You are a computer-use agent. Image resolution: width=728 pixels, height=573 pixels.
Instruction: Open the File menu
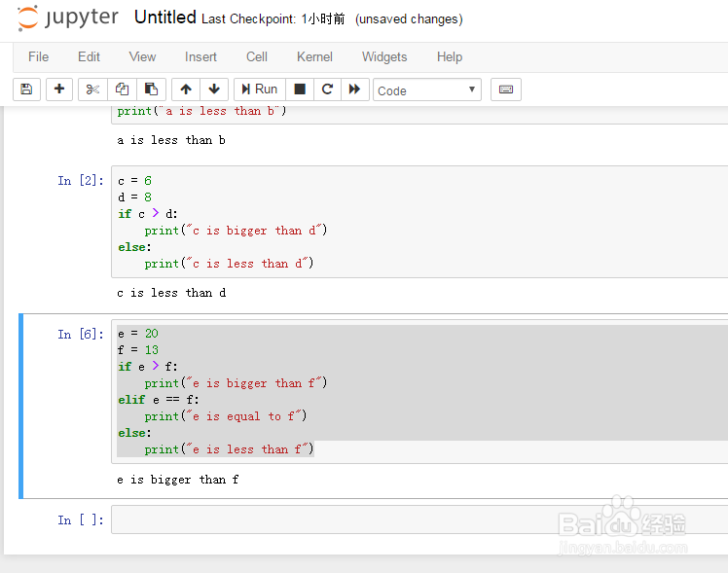click(39, 56)
